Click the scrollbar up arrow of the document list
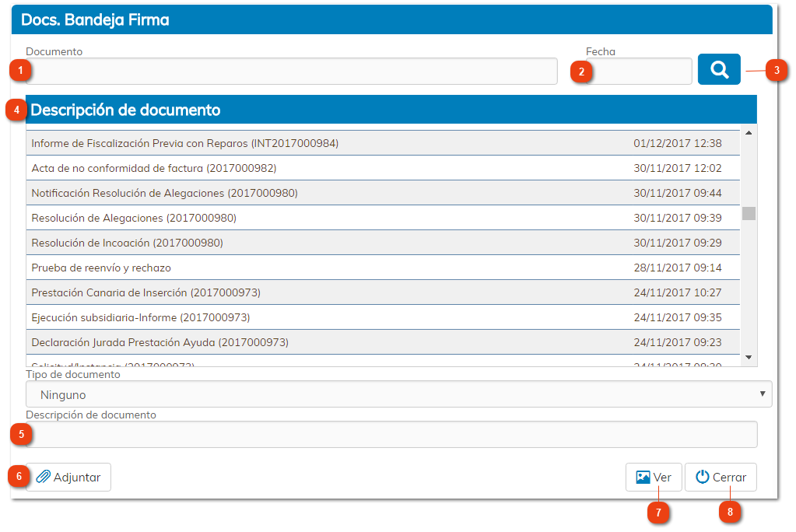This screenshot has width=796, height=532. tap(747, 132)
